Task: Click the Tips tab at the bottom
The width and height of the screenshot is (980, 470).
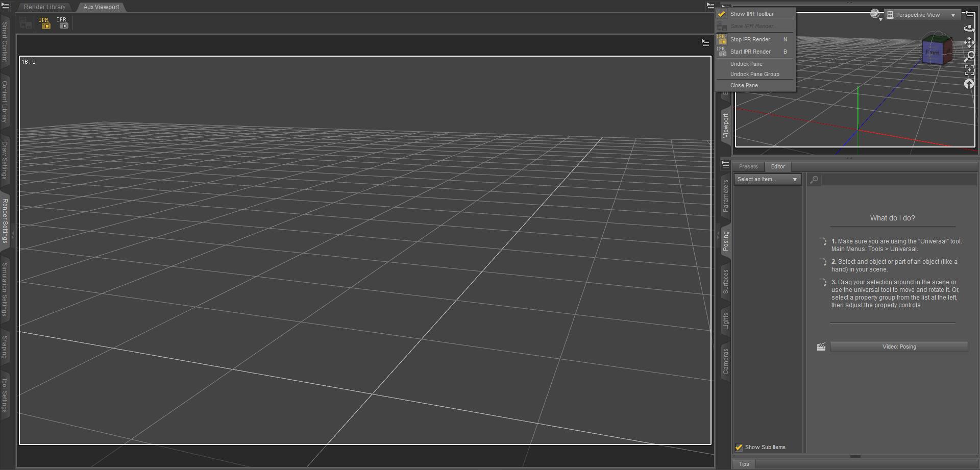Action: pos(744,464)
